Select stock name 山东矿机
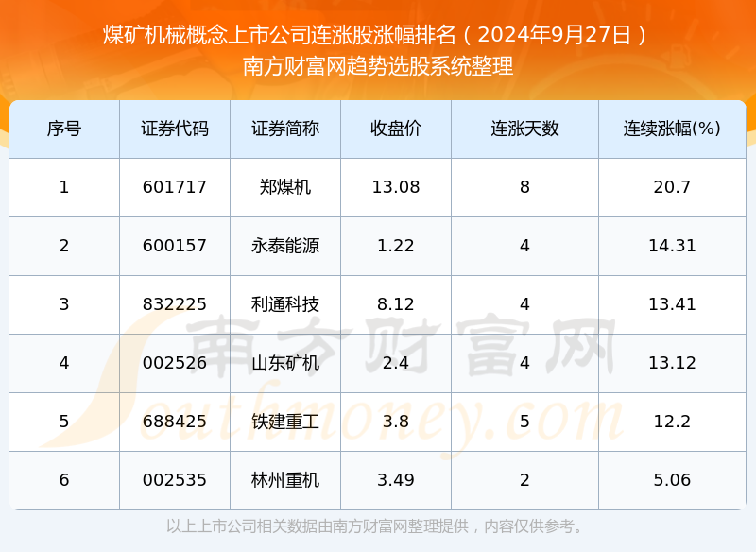This screenshot has width=756, height=552. tap(285, 363)
